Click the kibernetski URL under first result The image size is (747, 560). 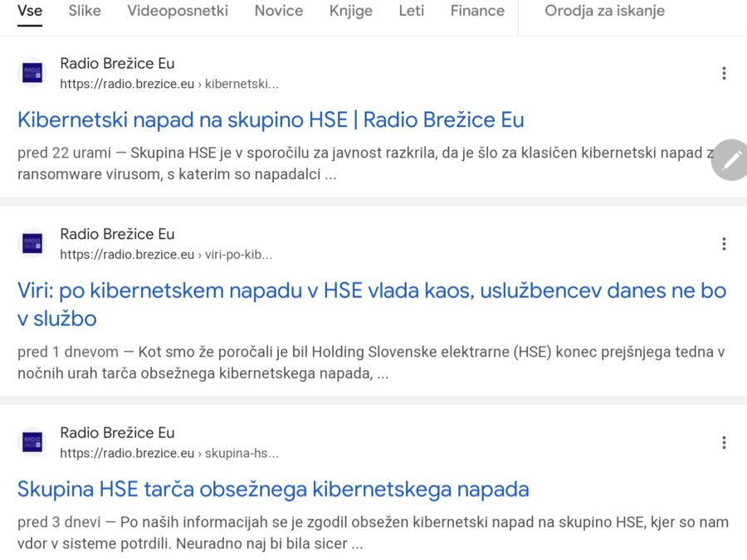[169, 84]
